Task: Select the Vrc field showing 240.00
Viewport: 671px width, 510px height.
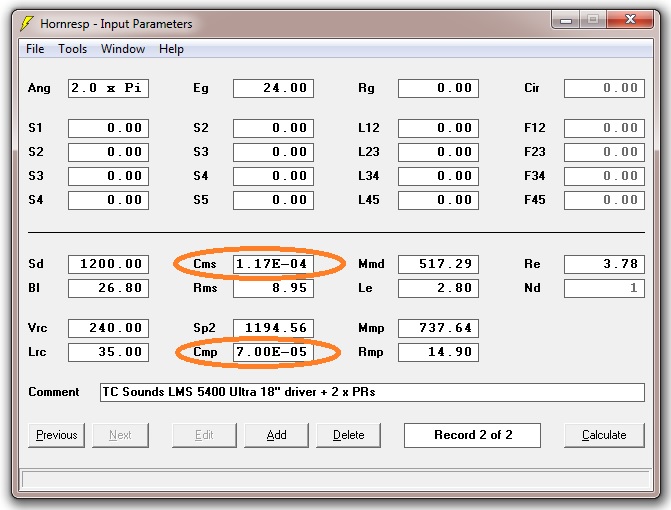Action: pos(108,328)
